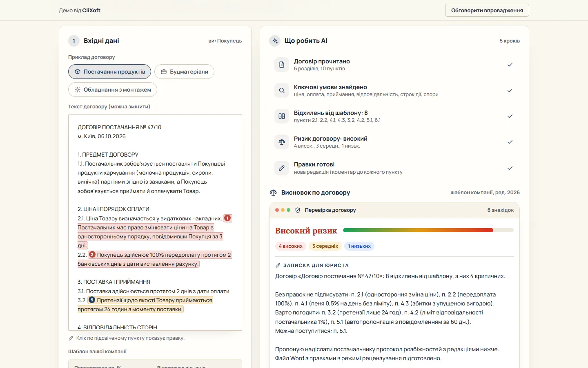
Task: Click the sparkle icon next to "Що робить AI"
Action: [275, 41]
